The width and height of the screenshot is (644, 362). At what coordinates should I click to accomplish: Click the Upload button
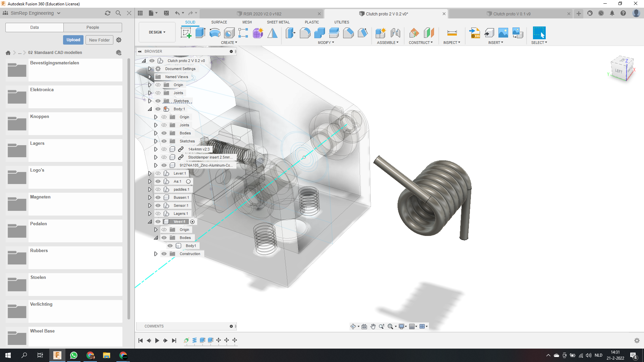pyautogui.click(x=73, y=40)
